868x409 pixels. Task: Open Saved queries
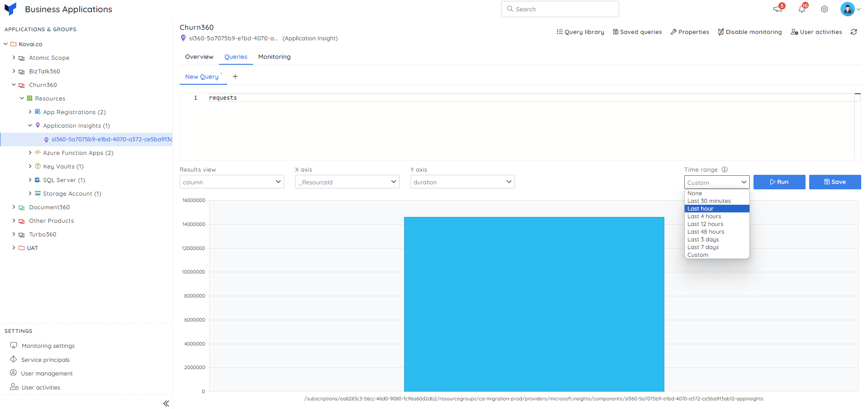(x=637, y=32)
